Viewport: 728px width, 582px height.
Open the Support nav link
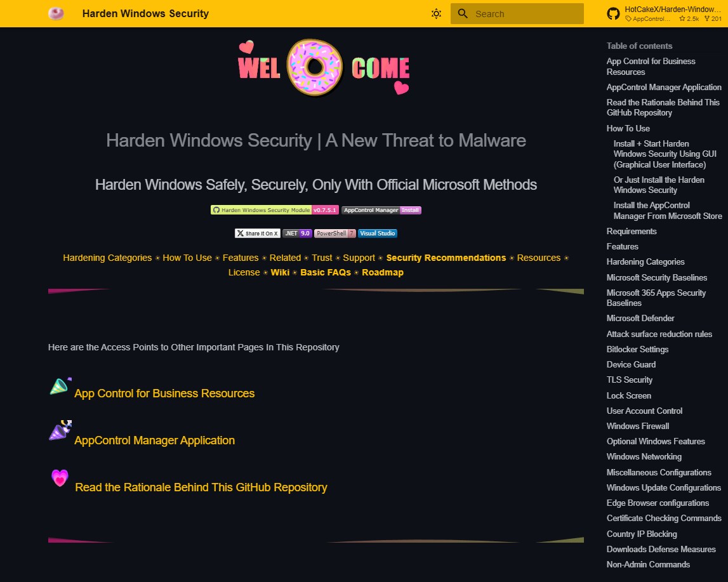(359, 258)
